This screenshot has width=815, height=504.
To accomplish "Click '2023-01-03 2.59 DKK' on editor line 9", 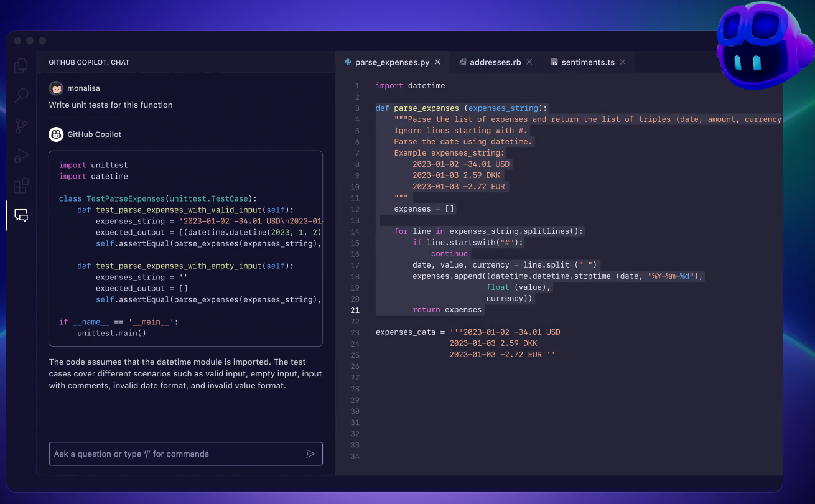I will pyautogui.click(x=457, y=175).
